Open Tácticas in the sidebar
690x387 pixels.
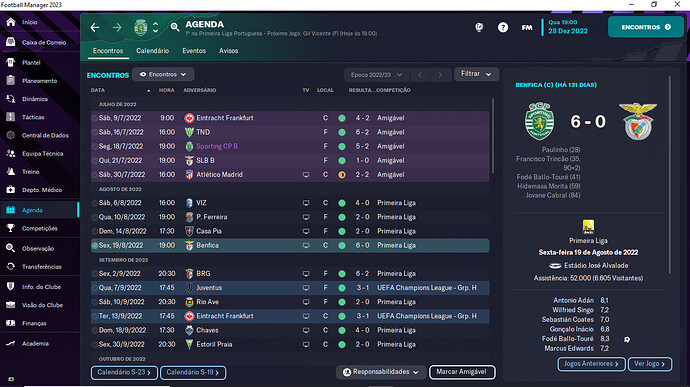click(33, 117)
